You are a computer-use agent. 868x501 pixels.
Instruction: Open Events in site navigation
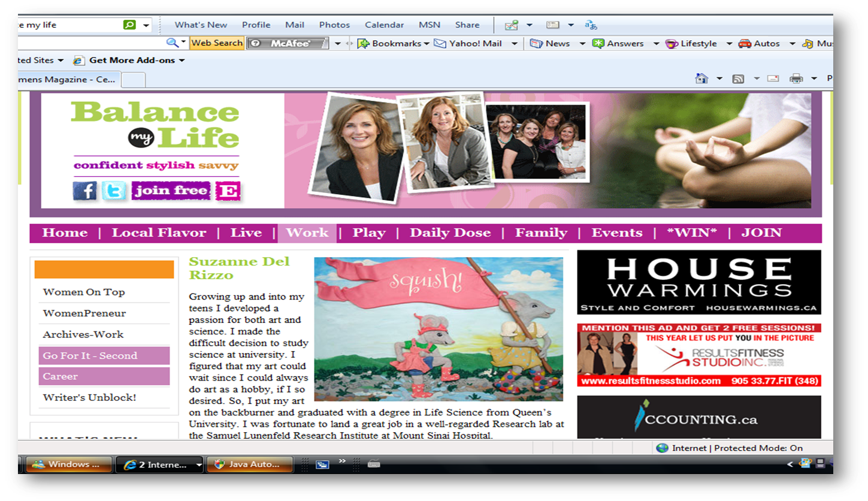coord(617,233)
